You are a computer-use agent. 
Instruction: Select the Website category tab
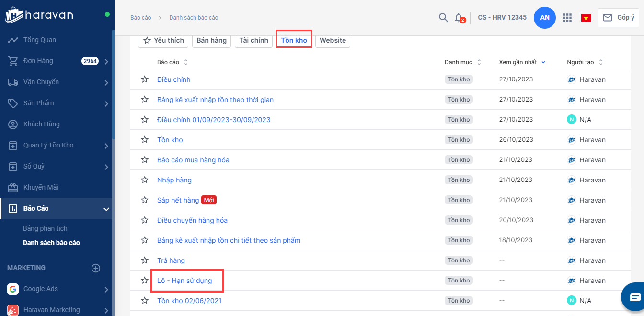pos(333,40)
